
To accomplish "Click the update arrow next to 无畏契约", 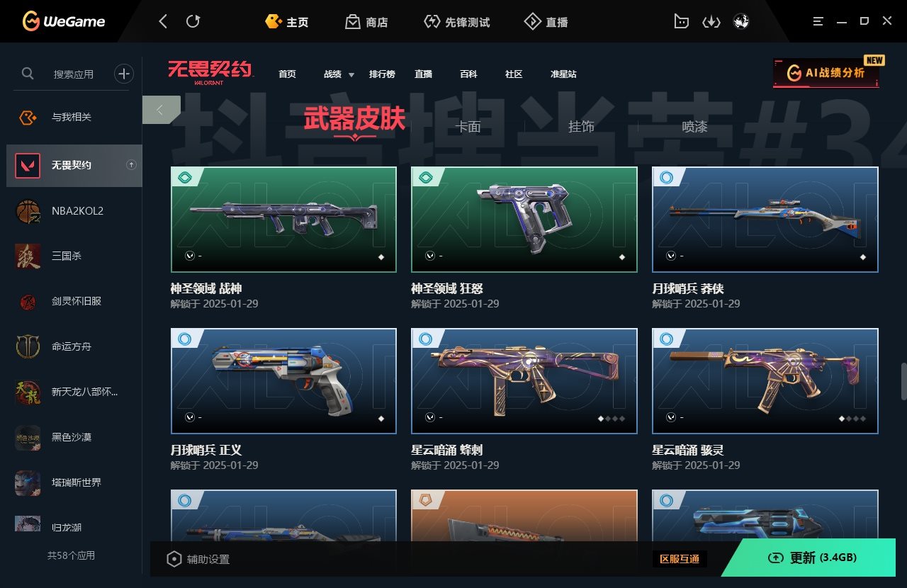I will point(131,165).
